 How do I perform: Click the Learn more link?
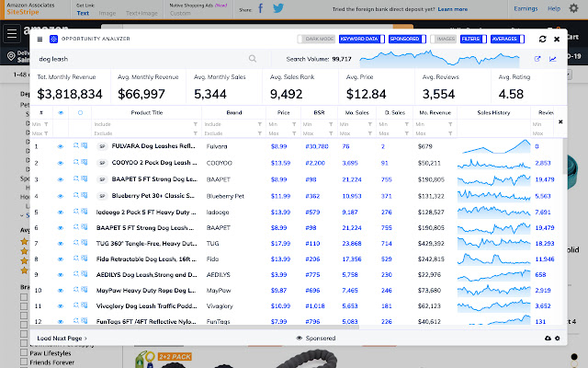[452, 8]
